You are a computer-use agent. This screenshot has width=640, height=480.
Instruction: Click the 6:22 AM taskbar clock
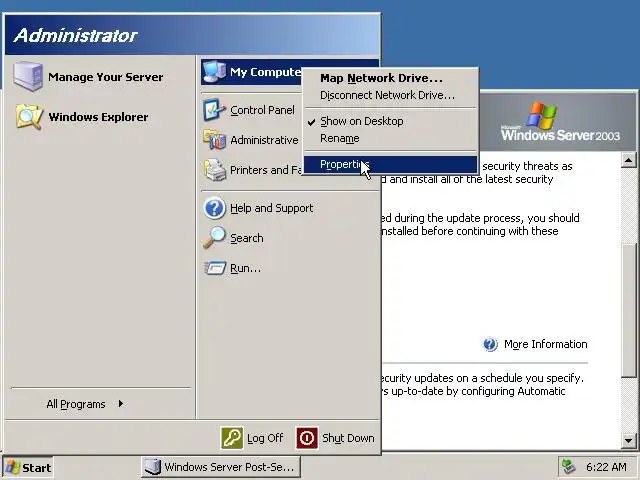(x=606, y=467)
